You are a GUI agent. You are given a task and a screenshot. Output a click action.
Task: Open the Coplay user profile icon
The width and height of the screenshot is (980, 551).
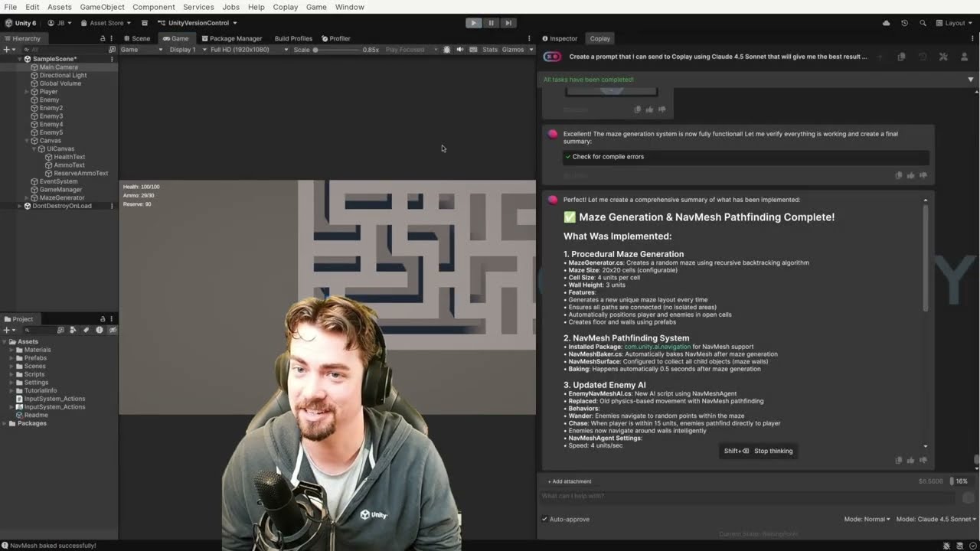pyautogui.click(x=964, y=57)
